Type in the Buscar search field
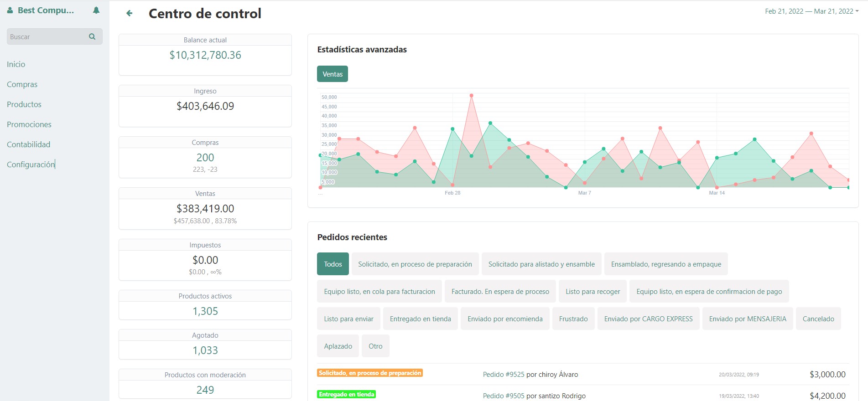Viewport: 868px width, 401px height. pos(46,36)
